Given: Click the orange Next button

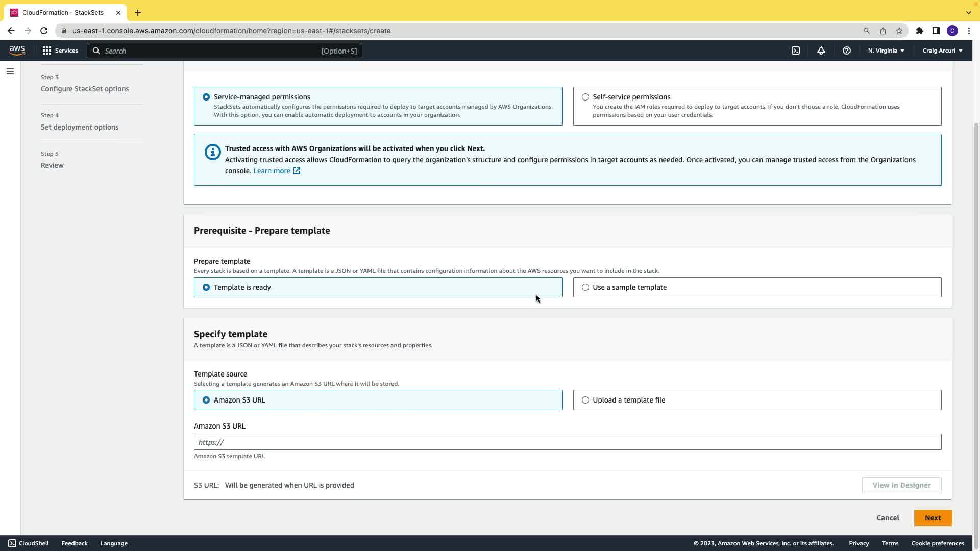Looking at the screenshot, I should coord(933,518).
